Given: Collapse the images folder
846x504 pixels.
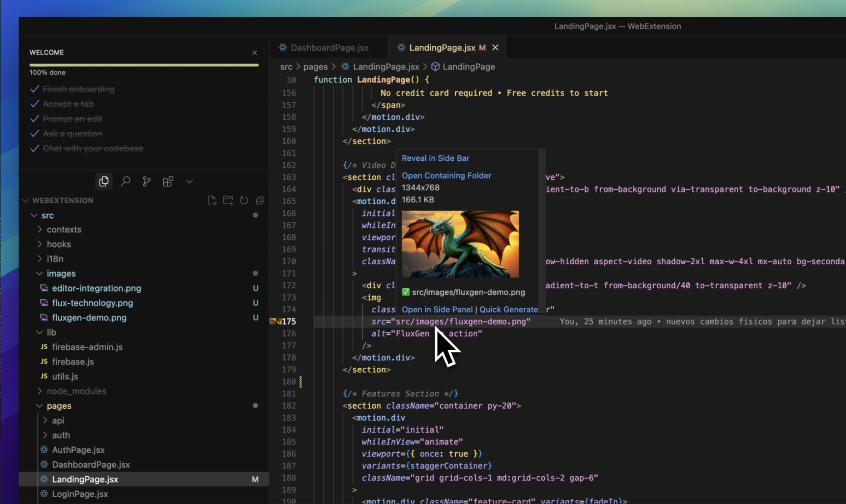Looking at the screenshot, I should point(61,273).
